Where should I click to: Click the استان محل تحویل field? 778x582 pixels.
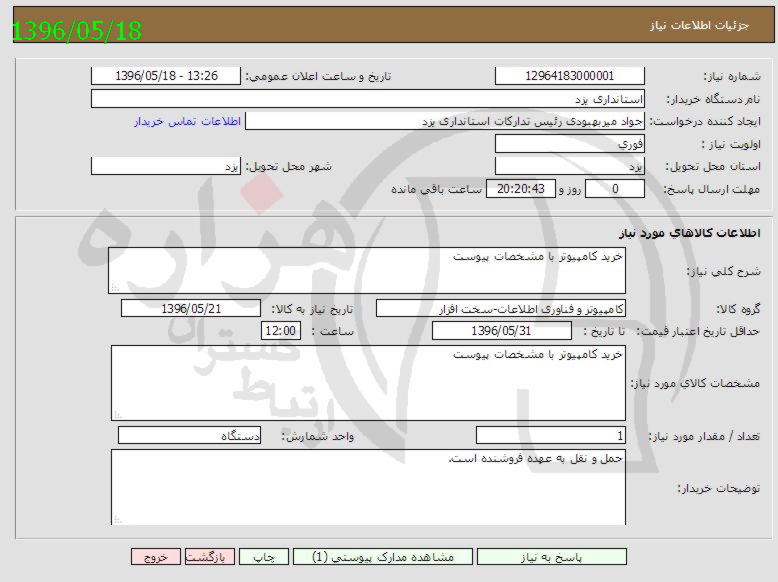pyautogui.click(x=569, y=166)
